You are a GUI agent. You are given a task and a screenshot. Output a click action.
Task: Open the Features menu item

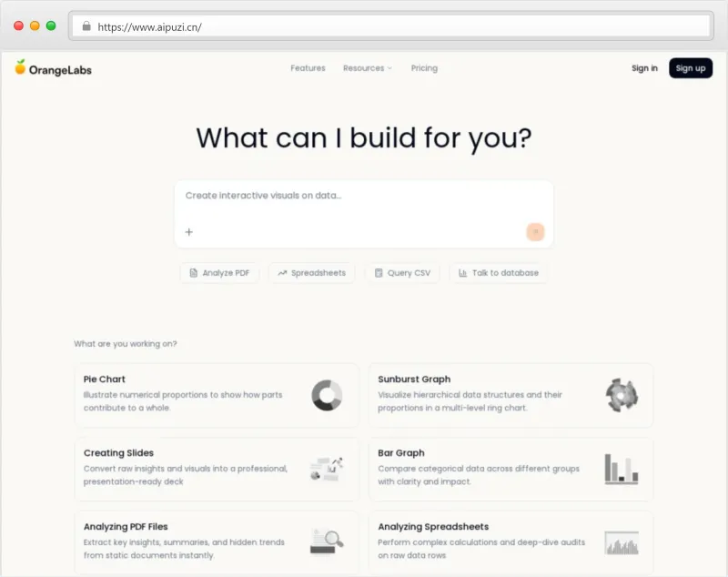click(x=308, y=68)
